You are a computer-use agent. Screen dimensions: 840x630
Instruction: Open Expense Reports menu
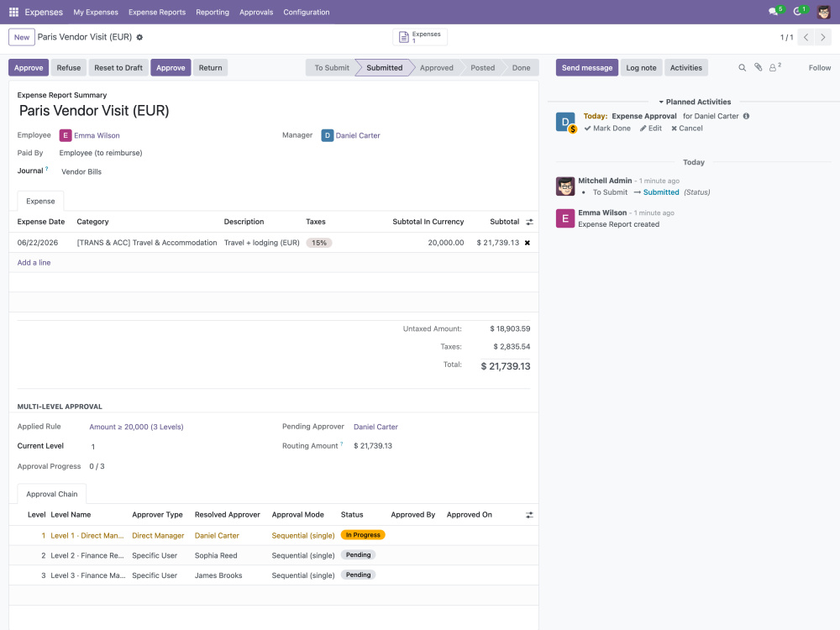click(157, 13)
